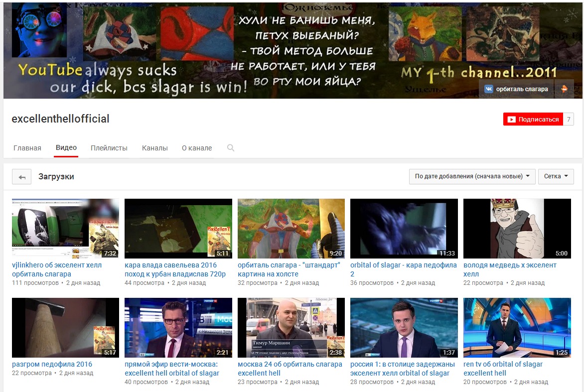The width and height of the screenshot is (584, 392).
Task: Open thumbnail of россия 1 video
Action: 404,328
